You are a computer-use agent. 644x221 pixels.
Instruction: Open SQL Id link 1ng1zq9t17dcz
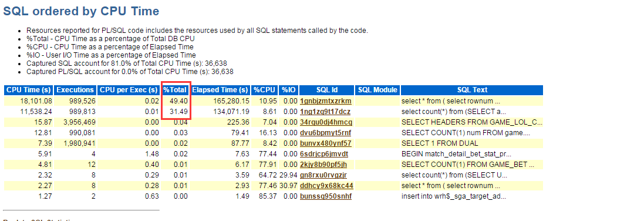(325, 112)
